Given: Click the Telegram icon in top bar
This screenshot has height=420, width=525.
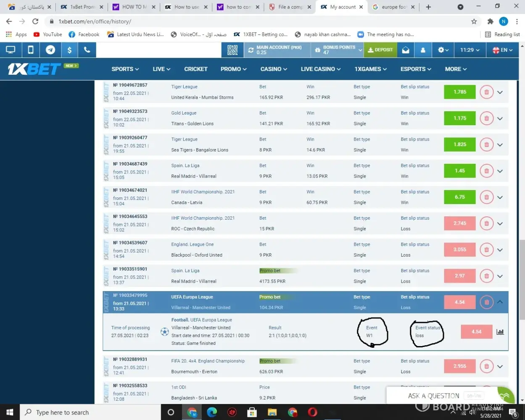Looking at the screenshot, I should point(50,50).
